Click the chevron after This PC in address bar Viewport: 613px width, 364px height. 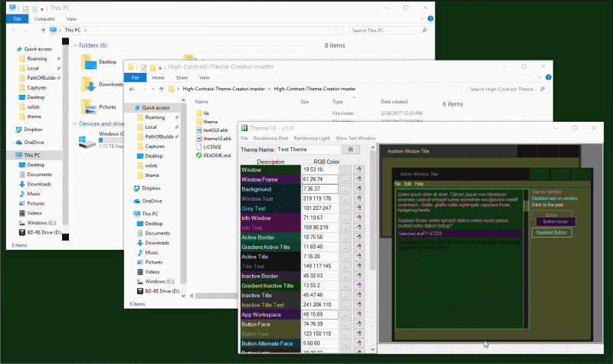pyautogui.click(x=86, y=30)
